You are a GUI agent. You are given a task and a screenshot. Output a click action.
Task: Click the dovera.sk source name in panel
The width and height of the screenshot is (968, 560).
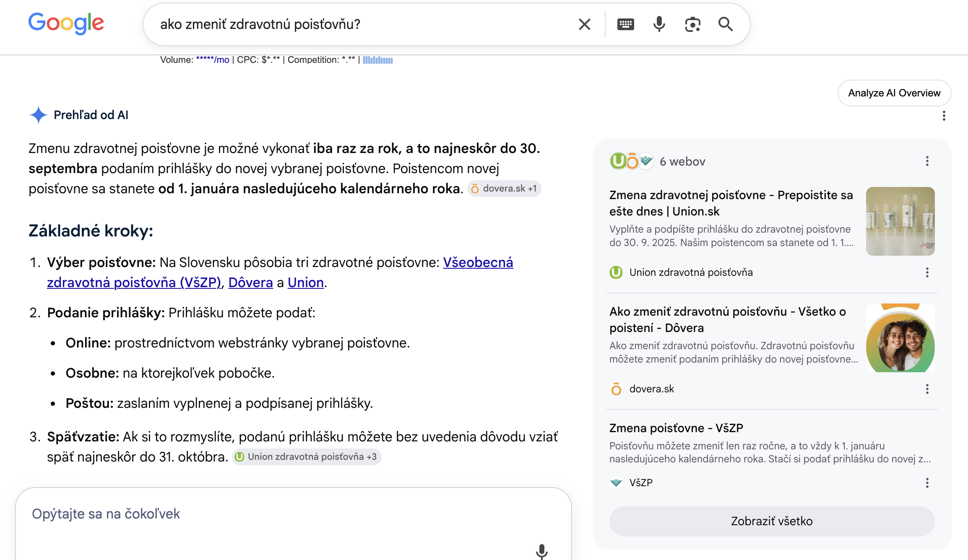point(651,389)
